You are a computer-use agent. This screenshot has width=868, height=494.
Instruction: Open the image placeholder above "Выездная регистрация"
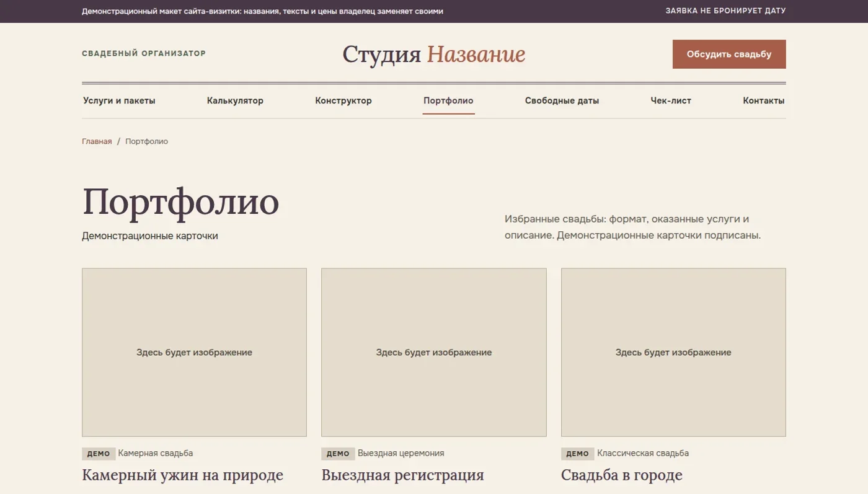point(434,352)
